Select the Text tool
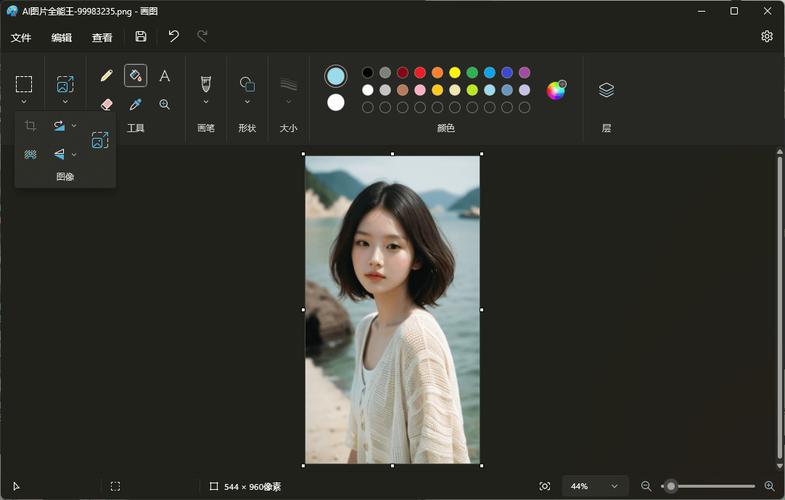 click(x=164, y=76)
